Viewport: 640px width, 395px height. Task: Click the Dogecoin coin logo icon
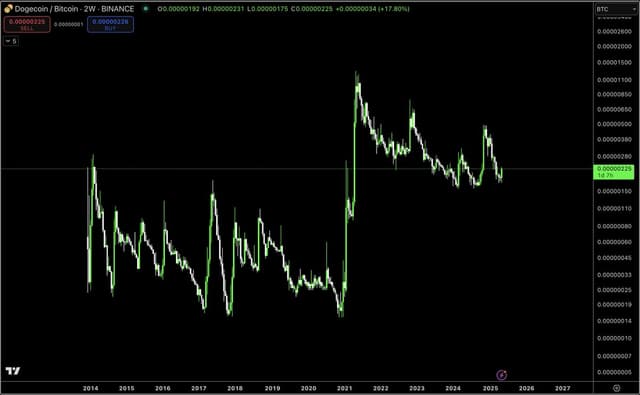[x=8, y=9]
